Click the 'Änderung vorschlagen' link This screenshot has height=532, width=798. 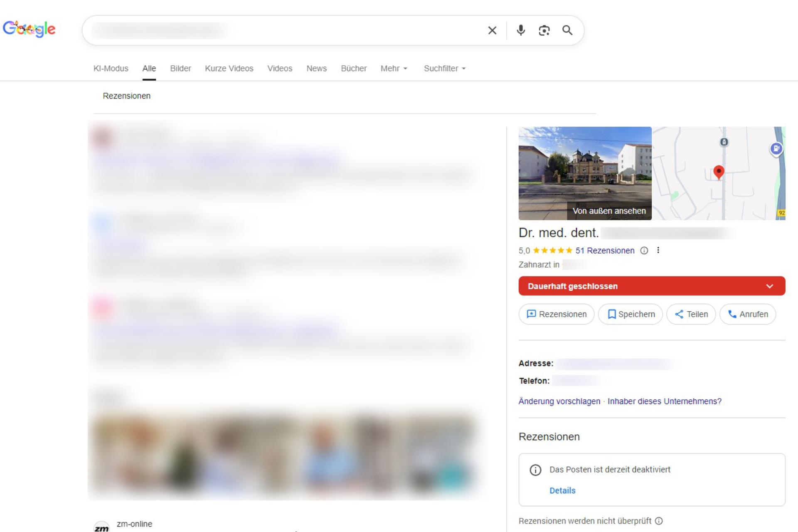[559, 401]
